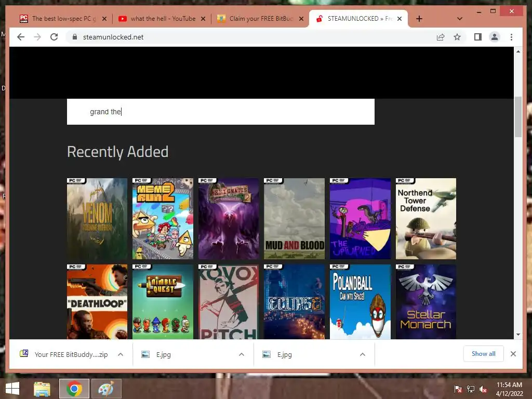The height and width of the screenshot is (399, 532).
Task: Click the address bar URL
Action: pyautogui.click(x=113, y=37)
